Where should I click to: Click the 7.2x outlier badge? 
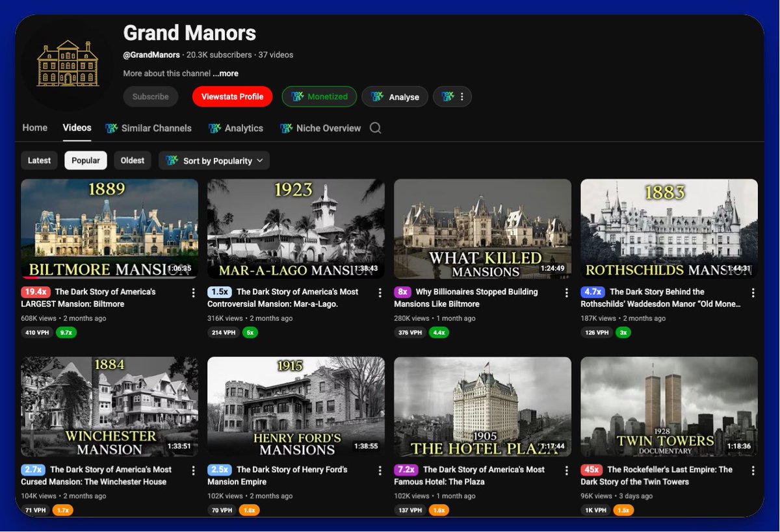[x=406, y=470]
